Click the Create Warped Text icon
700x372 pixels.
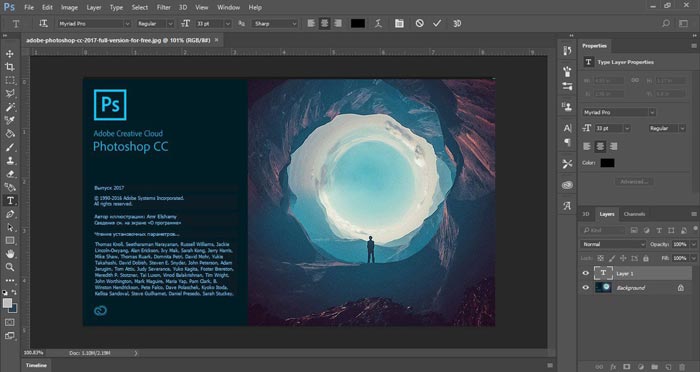point(378,24)
